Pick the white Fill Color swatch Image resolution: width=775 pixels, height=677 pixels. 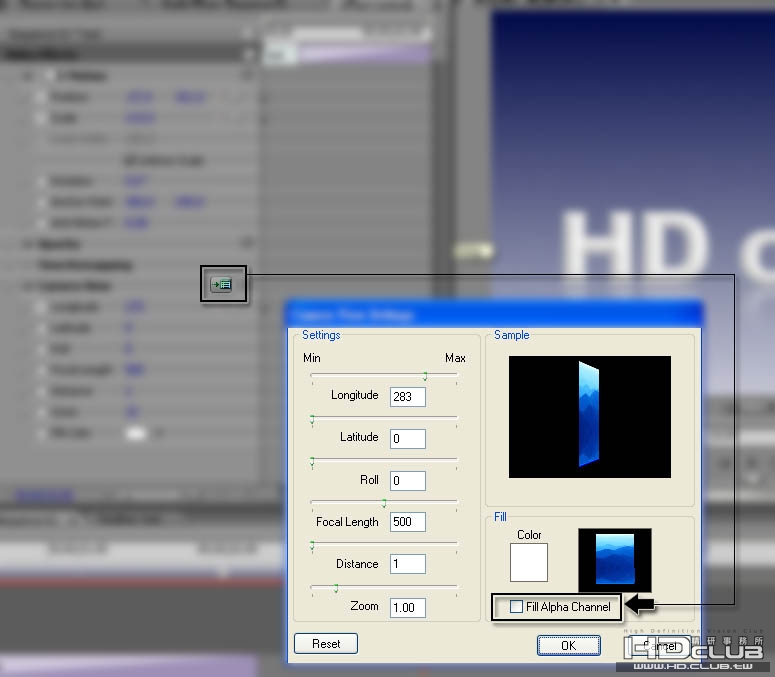click(x=528, y=562)
